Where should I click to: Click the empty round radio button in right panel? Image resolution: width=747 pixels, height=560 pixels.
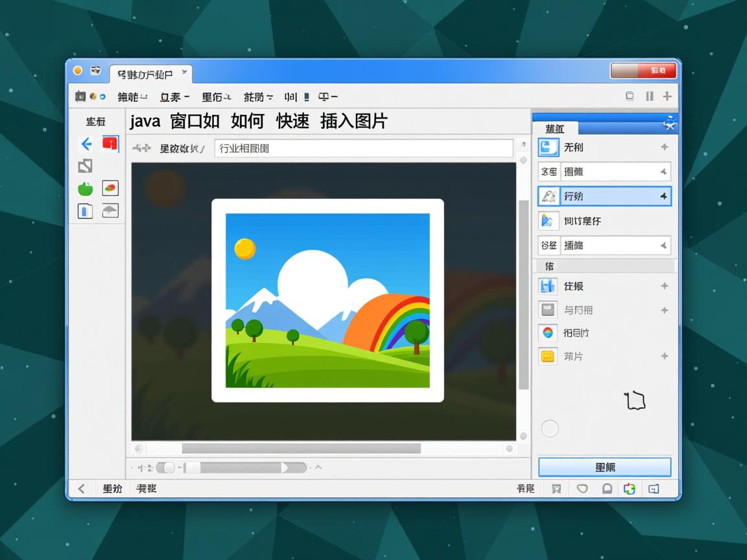(x=550, y=428)
